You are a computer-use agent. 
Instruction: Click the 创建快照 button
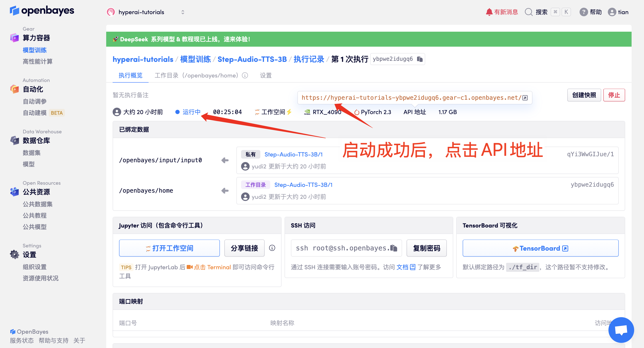584,95
